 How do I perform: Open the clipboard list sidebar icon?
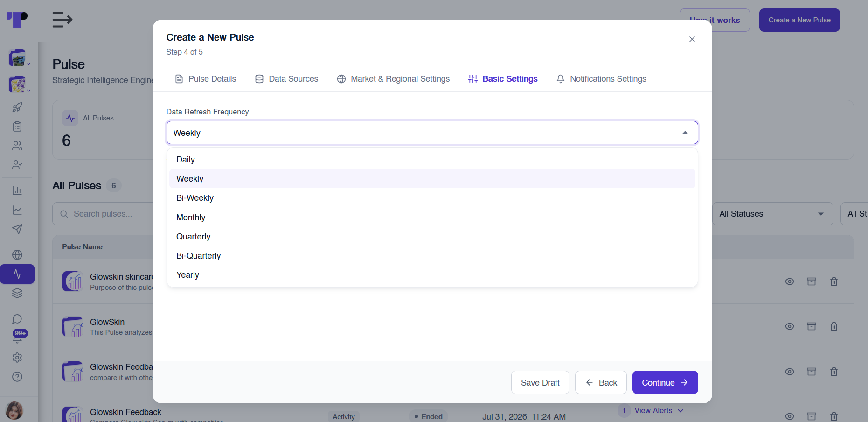click(17, 127)
